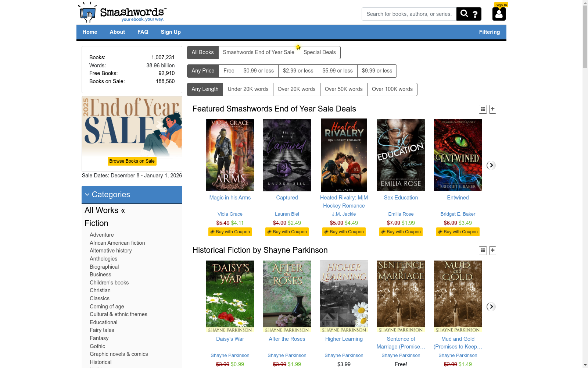Screen dimensions: 588x368
Task: Select All Works category
Action: click(x=105, y=210)
